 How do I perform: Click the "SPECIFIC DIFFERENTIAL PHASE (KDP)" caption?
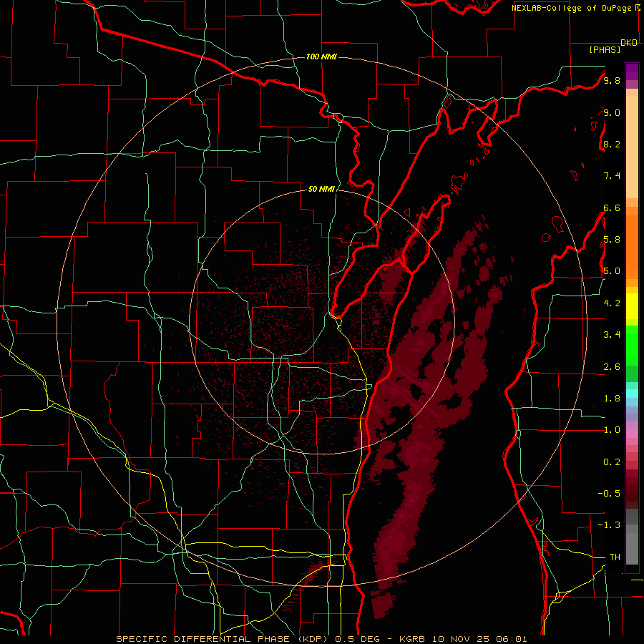coord(224,639)
